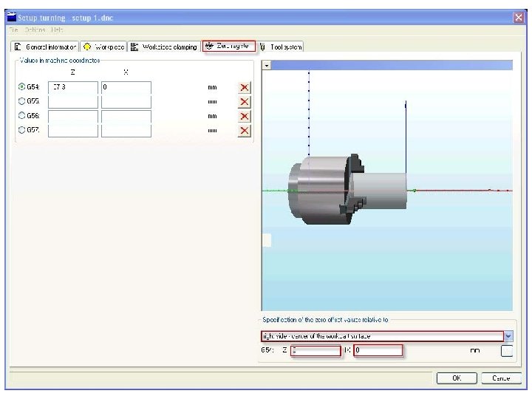Screen dimensions: 532x399
Task: Clear the G57 row with red X
Action: 245,131
